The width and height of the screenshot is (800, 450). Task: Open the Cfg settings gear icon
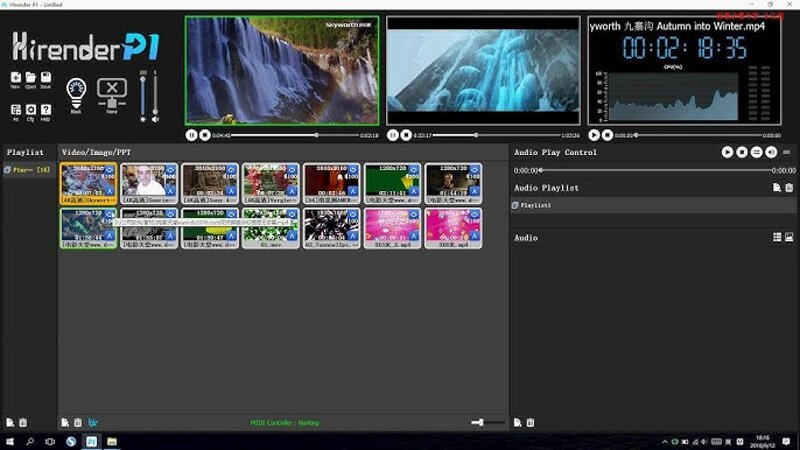tap(31, 109)
